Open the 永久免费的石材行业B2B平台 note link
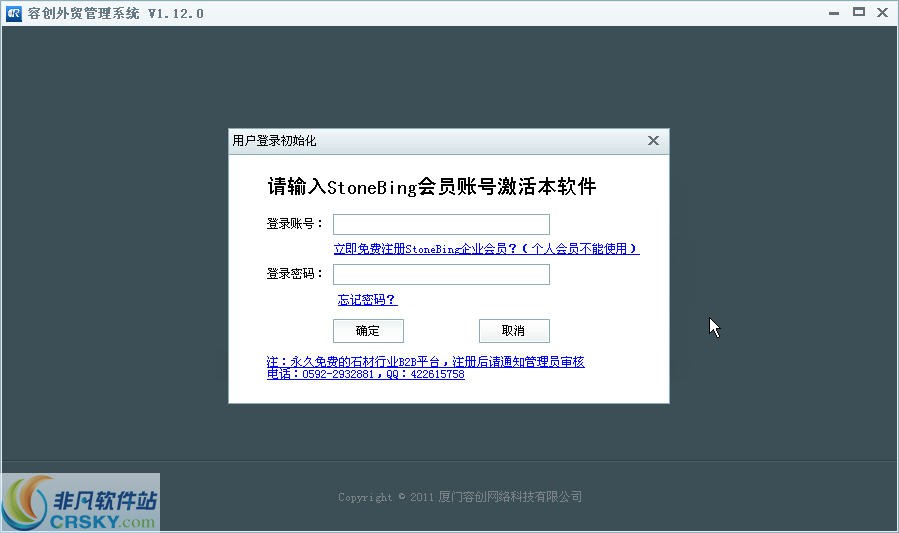The image size is (899, 533). click(x=425, y=368)
